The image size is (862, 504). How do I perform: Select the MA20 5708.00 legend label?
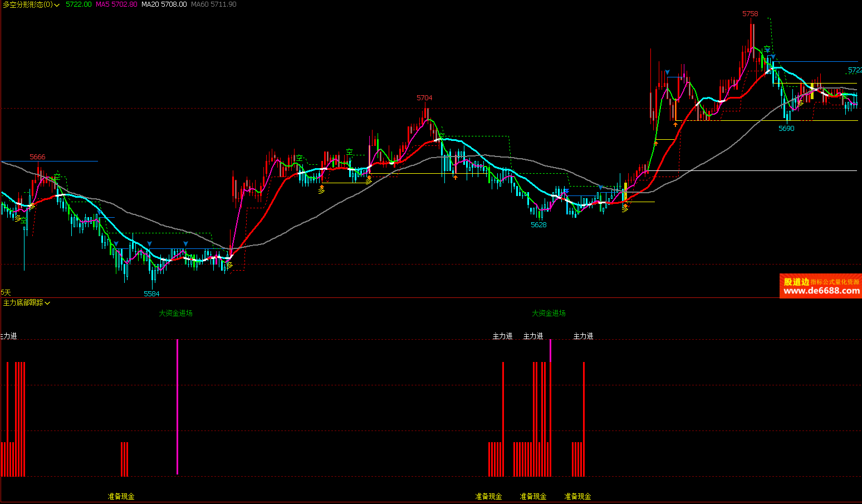point(164,4)
